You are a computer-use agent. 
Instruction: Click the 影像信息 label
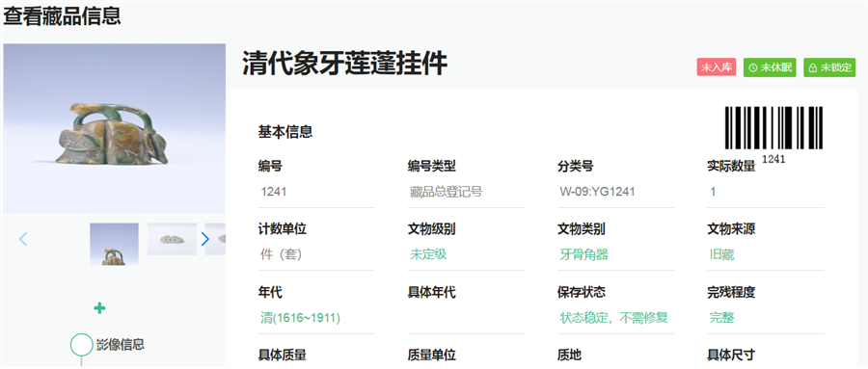click(x=121, y=345)
